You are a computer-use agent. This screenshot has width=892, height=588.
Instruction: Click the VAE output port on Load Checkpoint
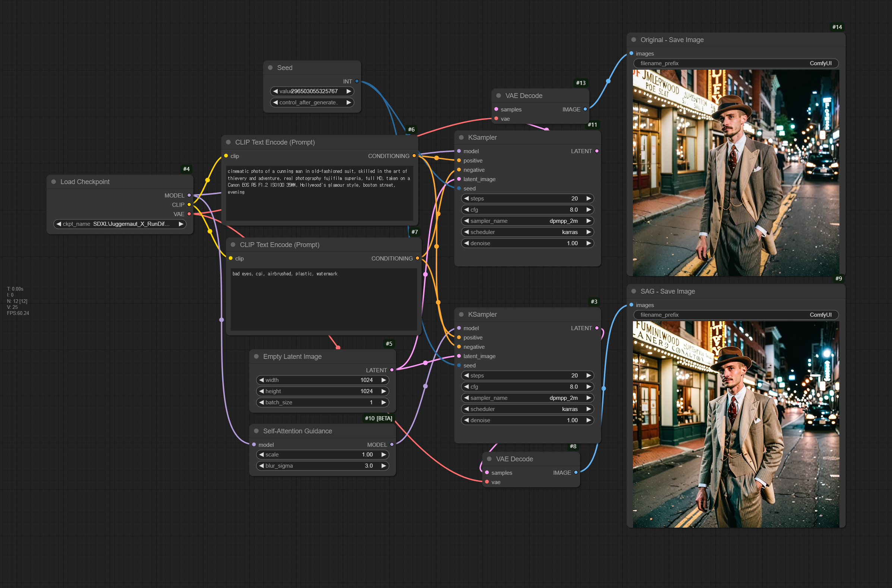tap(189, 214)
